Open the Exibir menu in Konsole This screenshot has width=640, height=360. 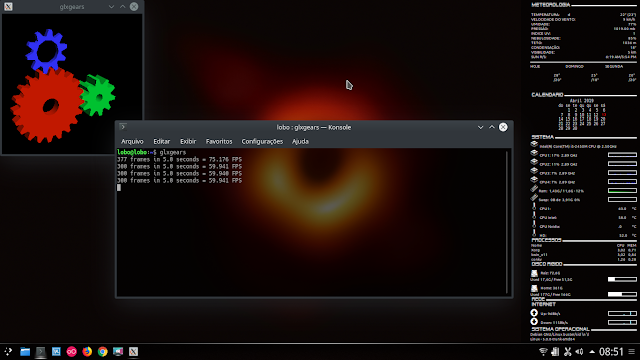tap(188, 141)
